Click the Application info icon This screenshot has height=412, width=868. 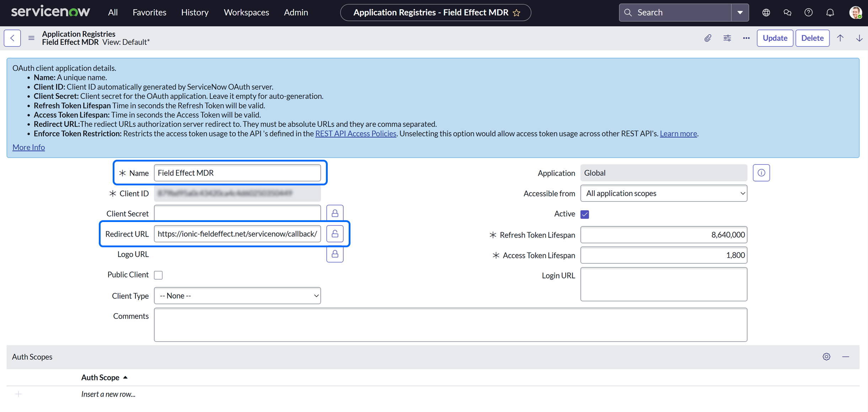761,173
